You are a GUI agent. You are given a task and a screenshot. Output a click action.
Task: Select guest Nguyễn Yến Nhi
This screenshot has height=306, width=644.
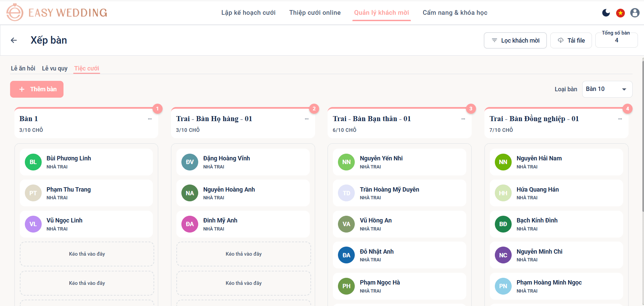point(399,162)
